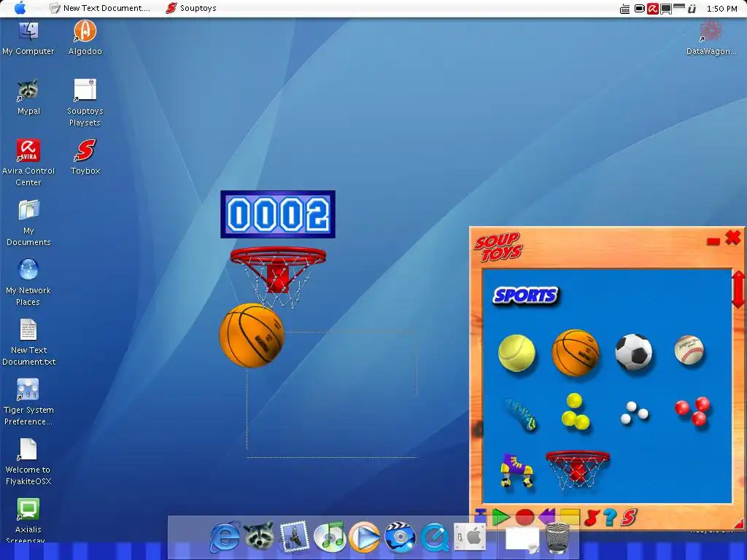Click the 0002 basketball scoreboard
This screenshot has width=747, height=560.
[278, 214]
